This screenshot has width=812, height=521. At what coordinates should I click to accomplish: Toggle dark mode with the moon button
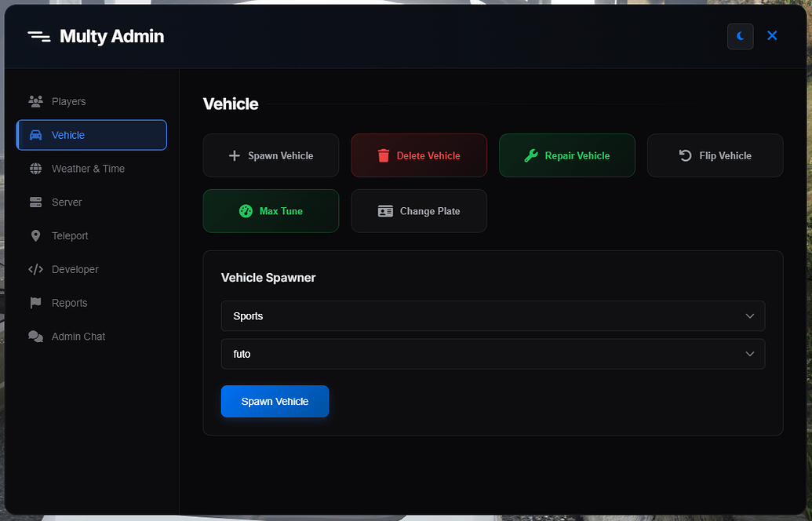[740, 36]
